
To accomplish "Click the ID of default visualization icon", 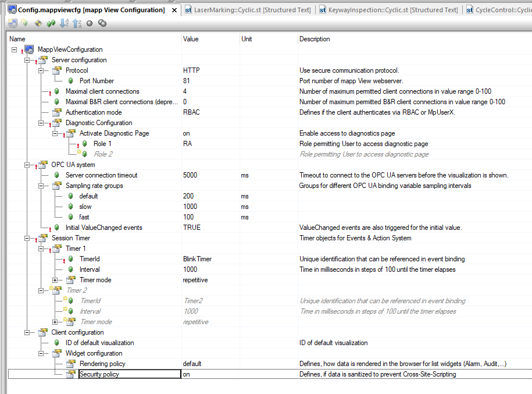I will point(56,343).
